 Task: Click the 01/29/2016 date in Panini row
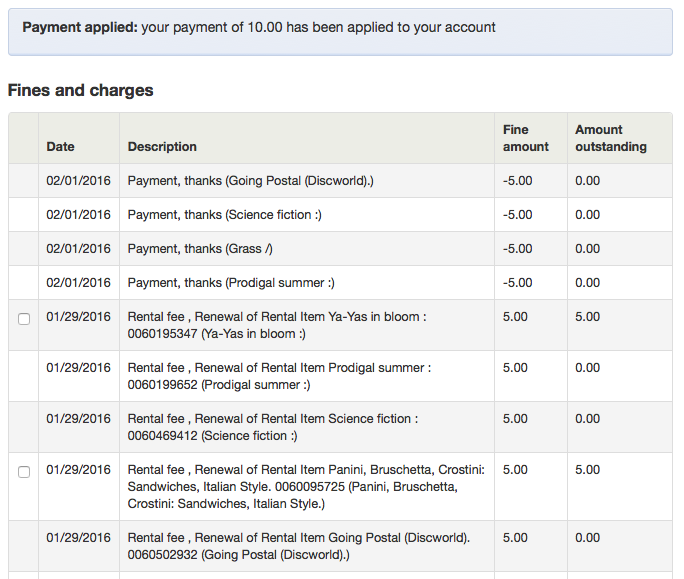79,470
